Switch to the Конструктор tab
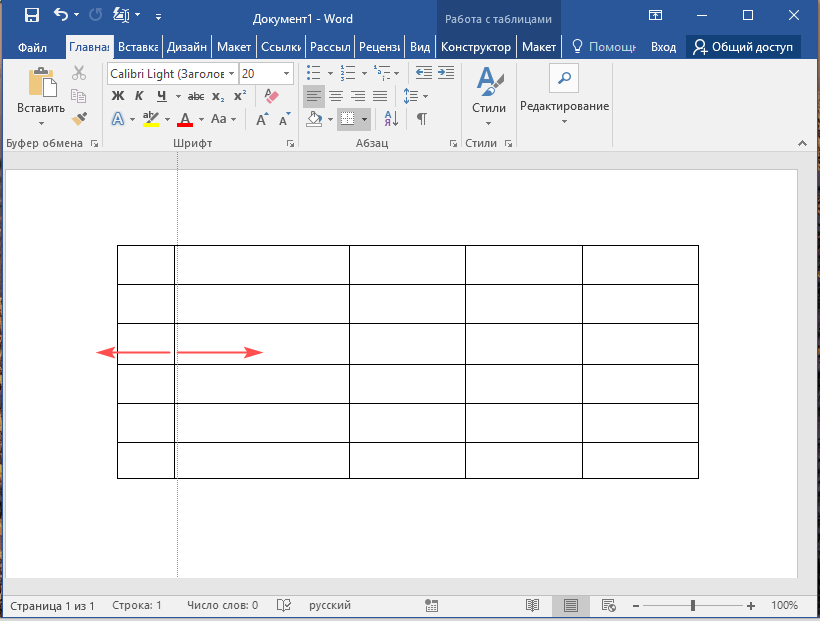Viewport: 820px width, 621px height. pos(476,47)
